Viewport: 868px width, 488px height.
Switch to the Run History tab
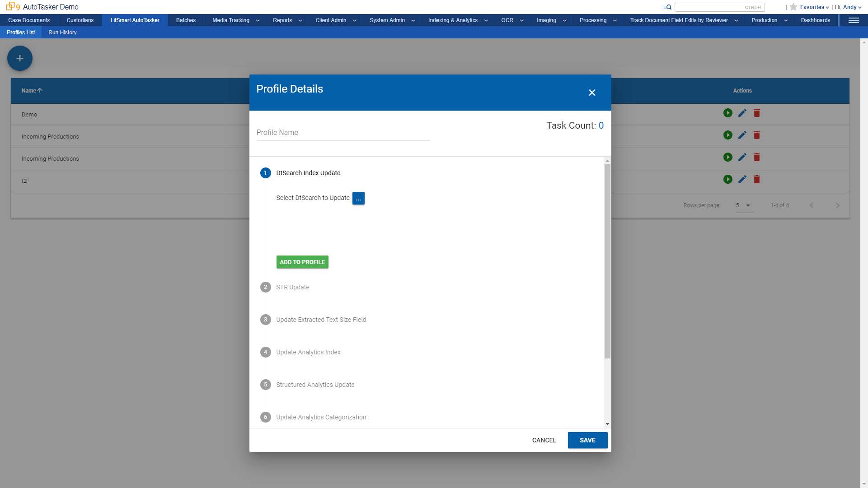[x=62, y=32]
